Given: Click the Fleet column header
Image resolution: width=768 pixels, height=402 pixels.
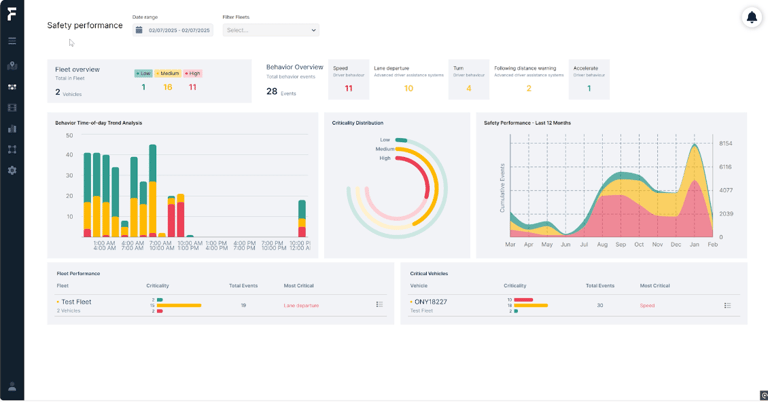Looking at the screenshot, I should [x=63, y=285].
